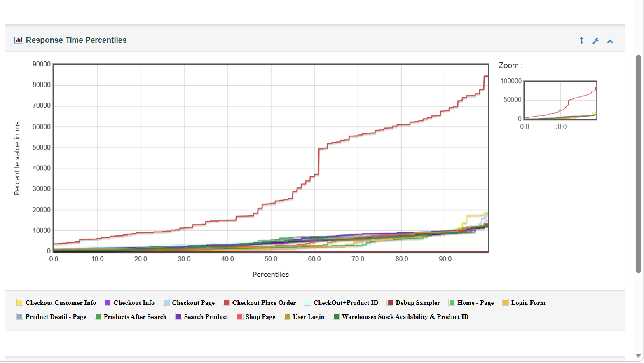Click the Product Deatil - Page legend label
The height and width of the screenshot is (363, 644).
tap(56, 317)
